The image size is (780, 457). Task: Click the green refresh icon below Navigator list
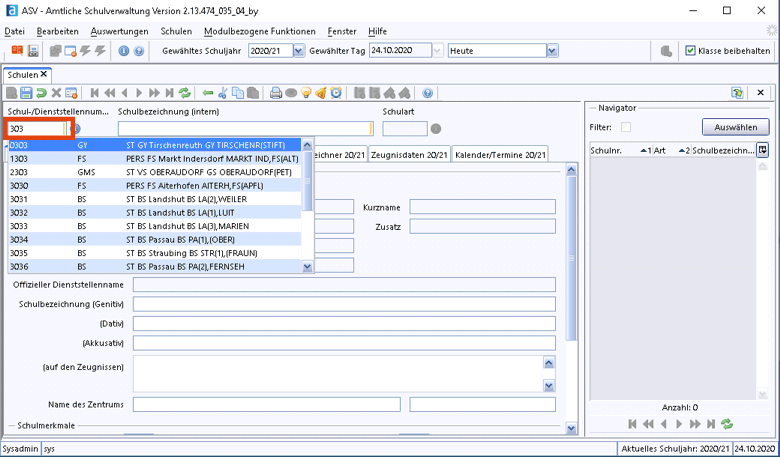[727, 424]
